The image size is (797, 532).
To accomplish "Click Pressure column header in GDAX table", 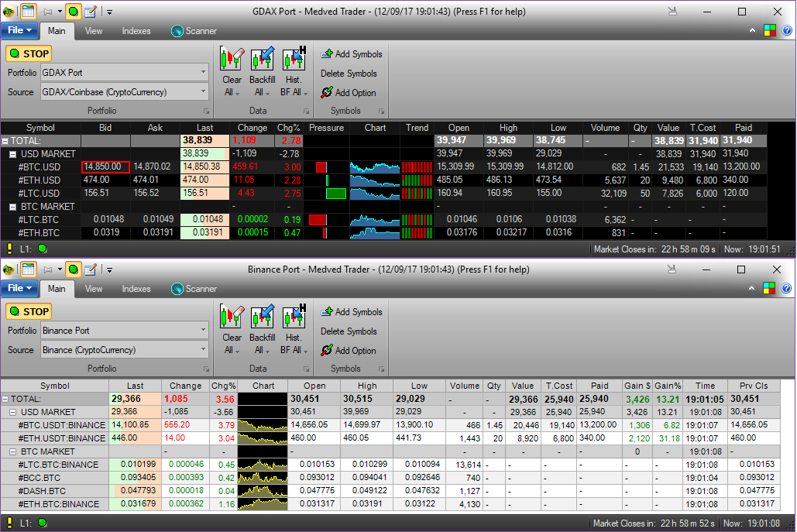I will (x=326, y=128).
